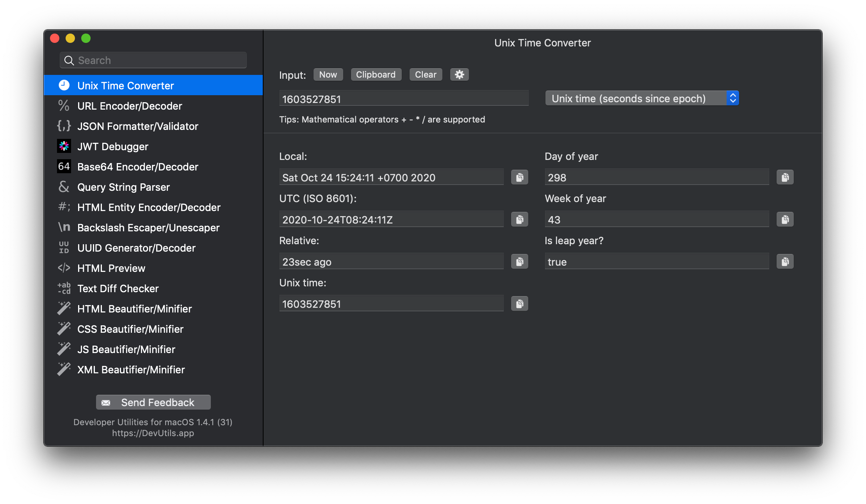This screenshot has height=504, width=866.
Task: Click the JWT Debugger icon
Action: pos(64,146)
